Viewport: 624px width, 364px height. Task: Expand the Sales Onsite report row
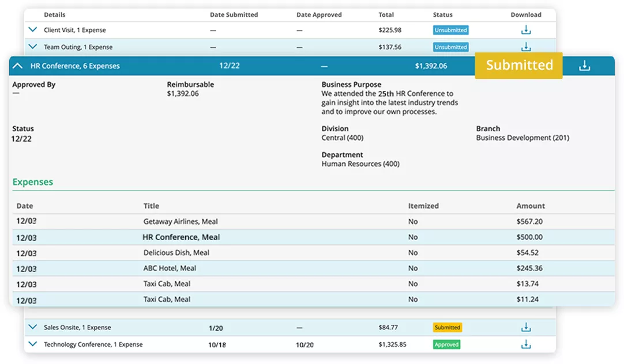pos(33,327)
